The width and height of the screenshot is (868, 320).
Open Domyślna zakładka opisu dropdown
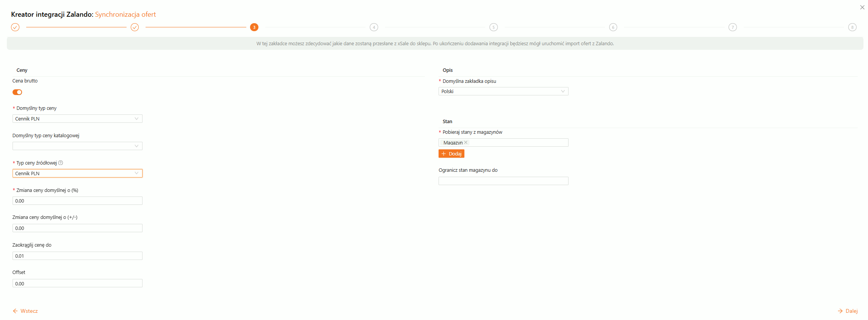(x=503, y=92)
